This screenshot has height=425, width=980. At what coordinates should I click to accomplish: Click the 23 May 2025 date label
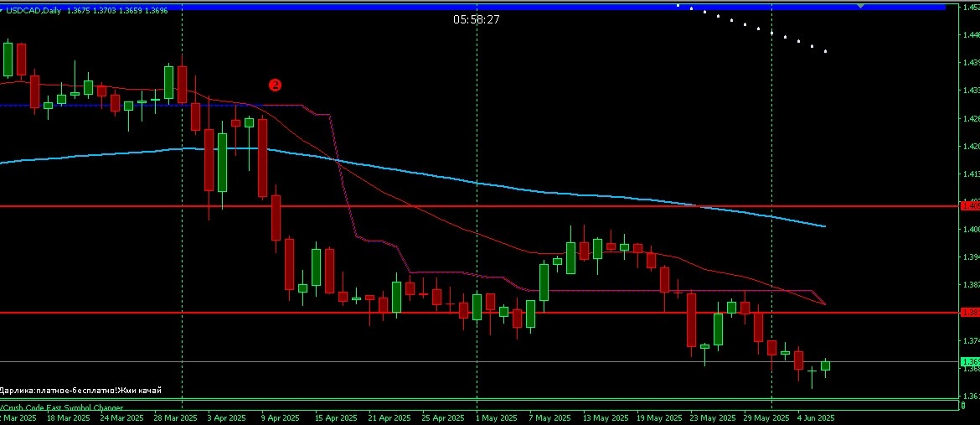[712, 417]
